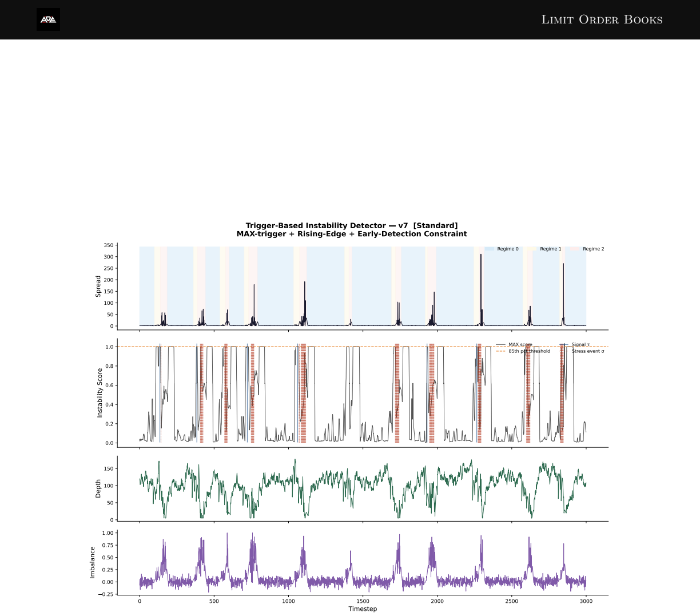Click the first red stress event marker near timestep 400
Image resolution: width=700 pixels, height=616 pixels.
[201, 393]
